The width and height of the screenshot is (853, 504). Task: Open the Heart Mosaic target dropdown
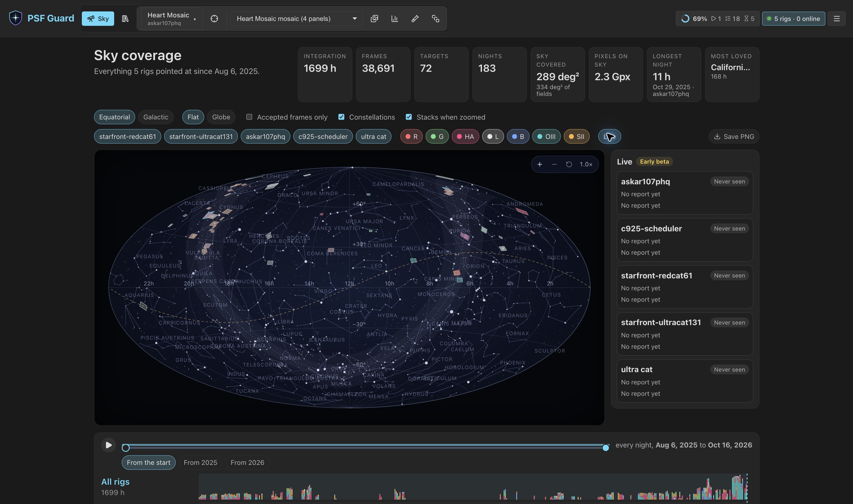coord(172,19)
